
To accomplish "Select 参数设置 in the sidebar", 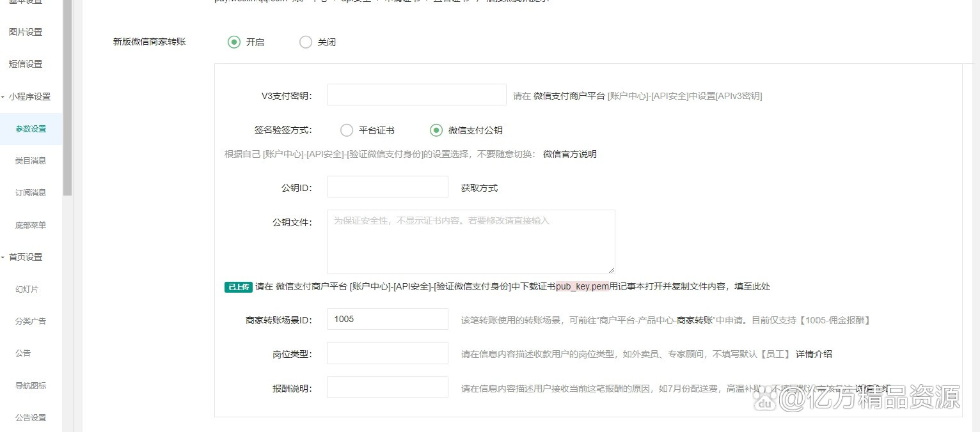I will (x=31, y=129).
